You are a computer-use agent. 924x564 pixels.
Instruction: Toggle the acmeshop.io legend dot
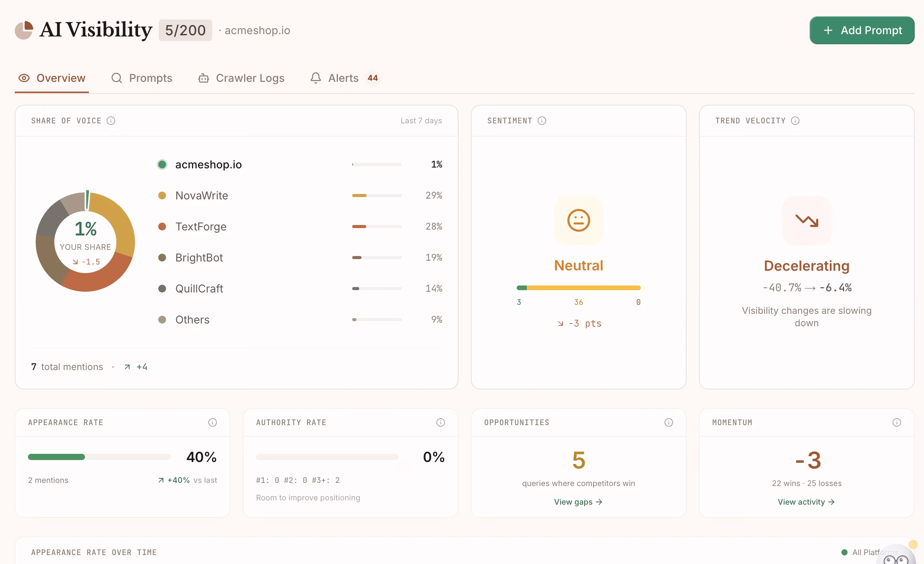[162, 164]
